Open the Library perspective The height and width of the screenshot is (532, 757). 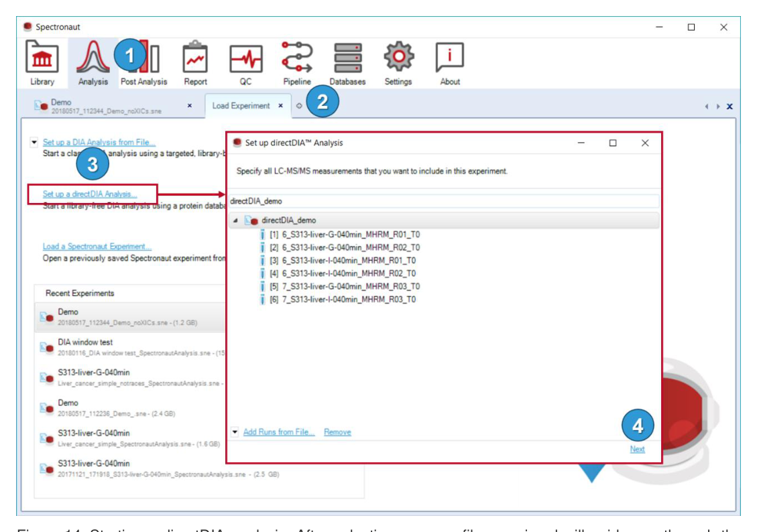coord(42,63)
